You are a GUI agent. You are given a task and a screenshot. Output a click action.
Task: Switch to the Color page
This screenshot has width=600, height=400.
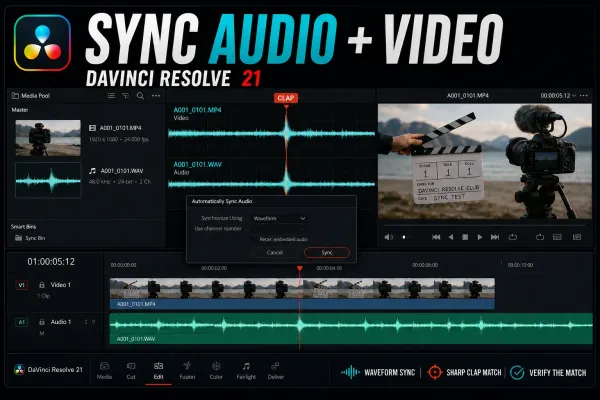pyautogui.click(x=216, y=371)
